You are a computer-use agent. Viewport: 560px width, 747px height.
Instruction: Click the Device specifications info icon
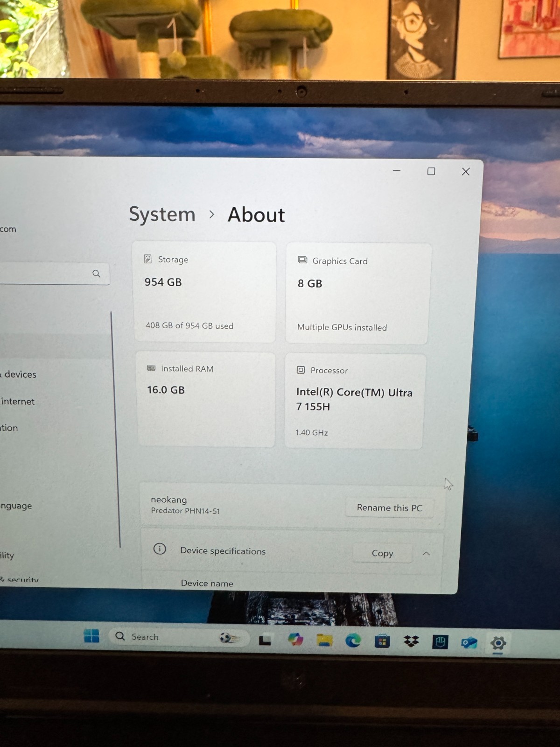(160, 549)
